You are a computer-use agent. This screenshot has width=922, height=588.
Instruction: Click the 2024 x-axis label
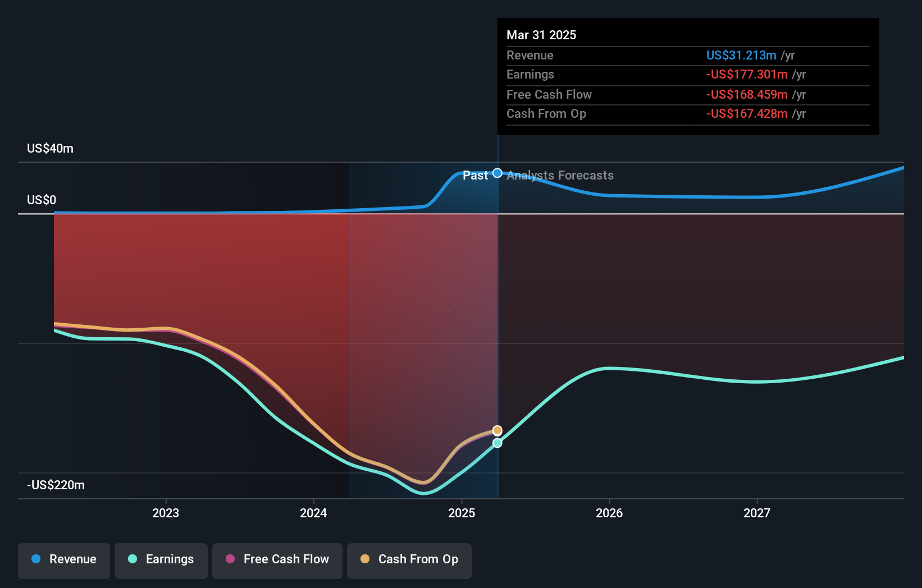pos(313,513)
